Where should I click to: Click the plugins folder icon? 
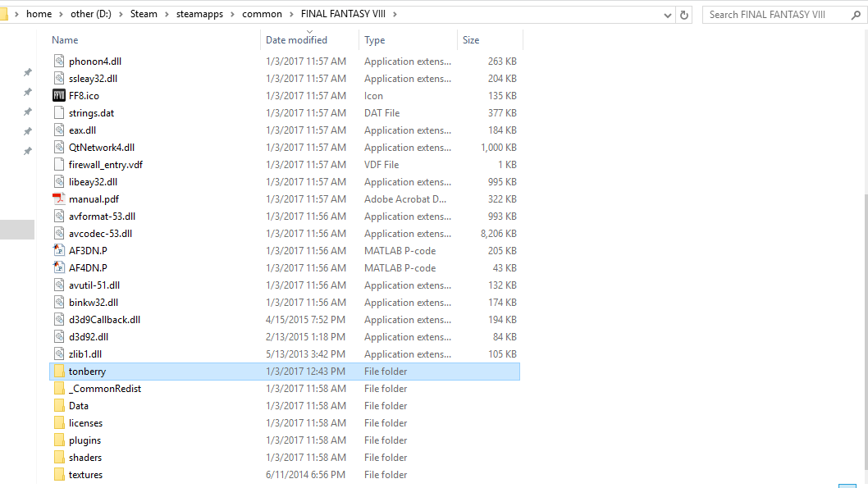coord(59,440)
